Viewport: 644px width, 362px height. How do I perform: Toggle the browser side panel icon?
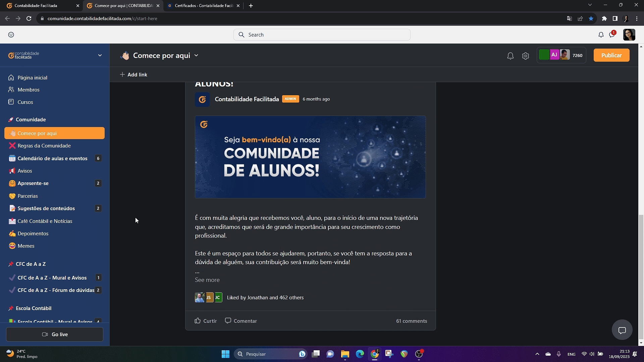coord(615,18)
